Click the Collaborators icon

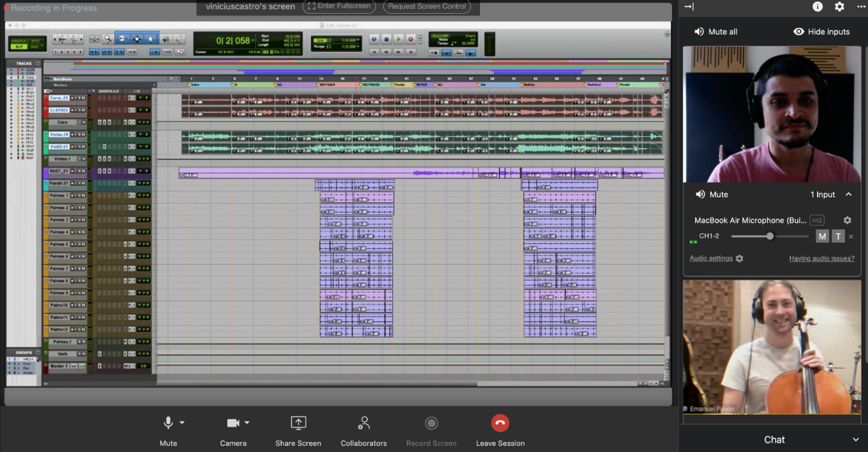[x=364, y=423]
